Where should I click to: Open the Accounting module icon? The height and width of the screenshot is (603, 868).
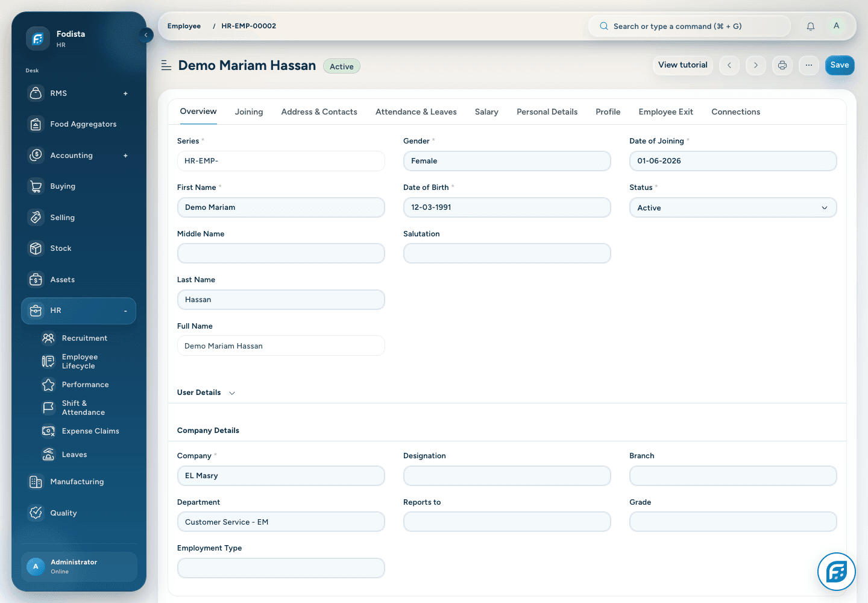(36, 155)
